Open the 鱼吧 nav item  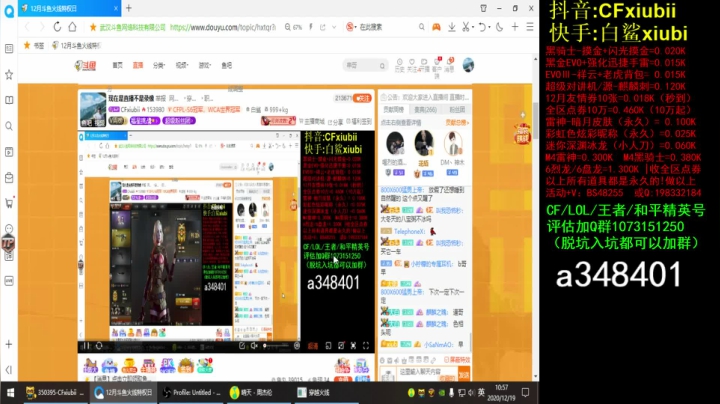227,66
